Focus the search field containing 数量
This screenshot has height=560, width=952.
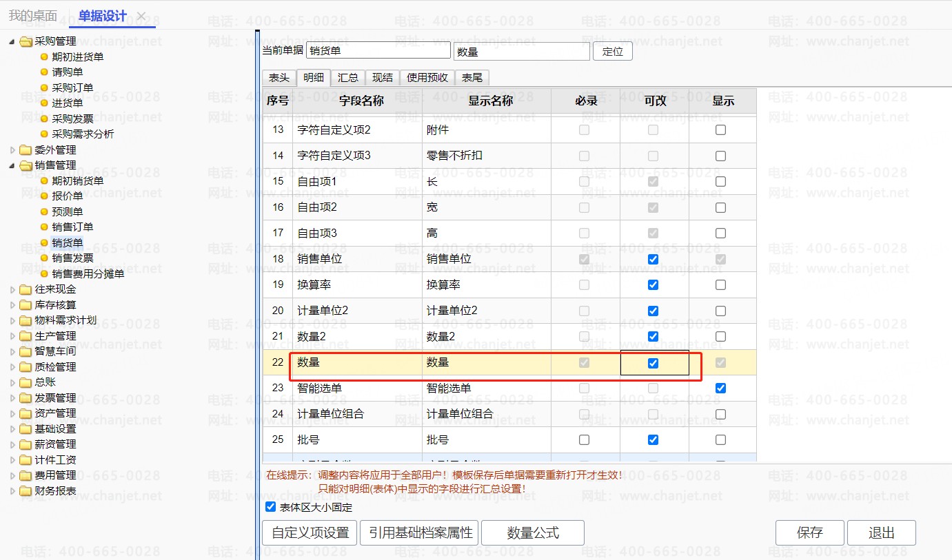(522, 51)
